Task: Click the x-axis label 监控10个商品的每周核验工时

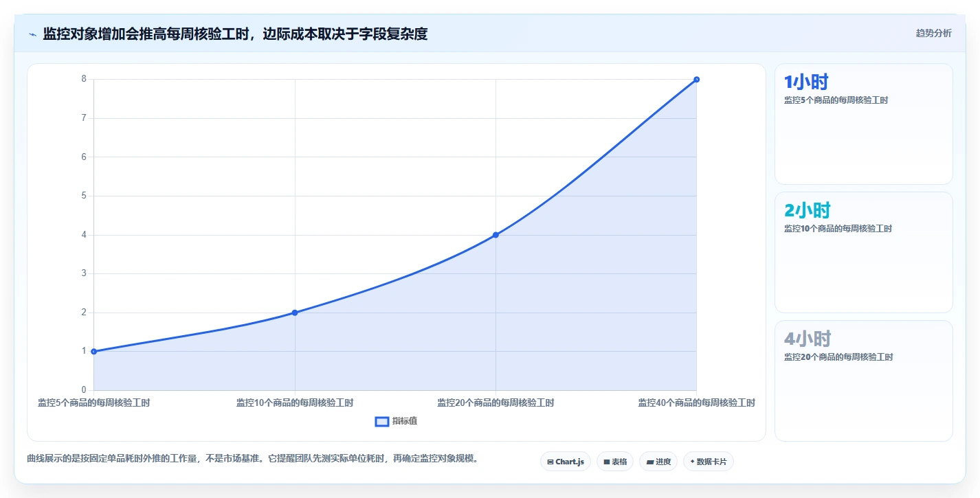Action: tap(295, 403)
